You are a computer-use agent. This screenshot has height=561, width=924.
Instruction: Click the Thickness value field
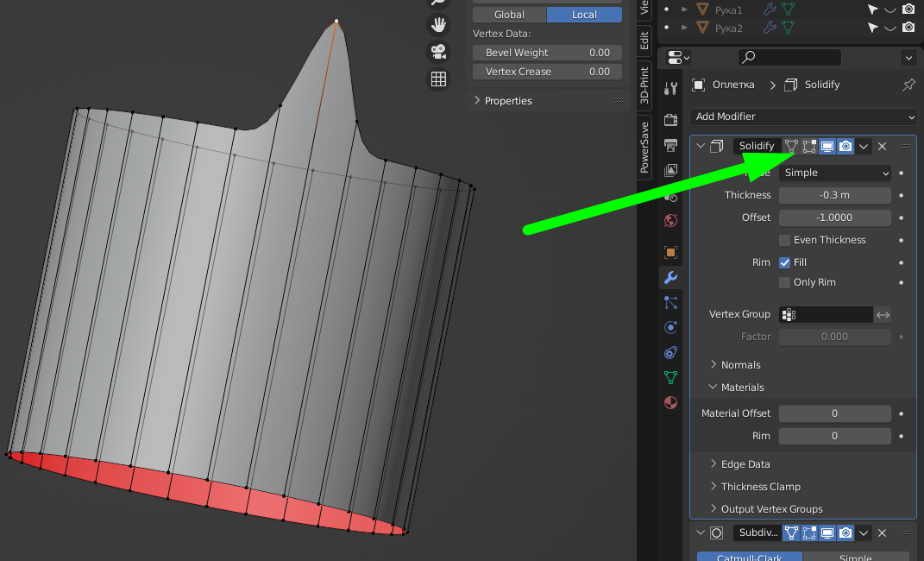(834, 195)
